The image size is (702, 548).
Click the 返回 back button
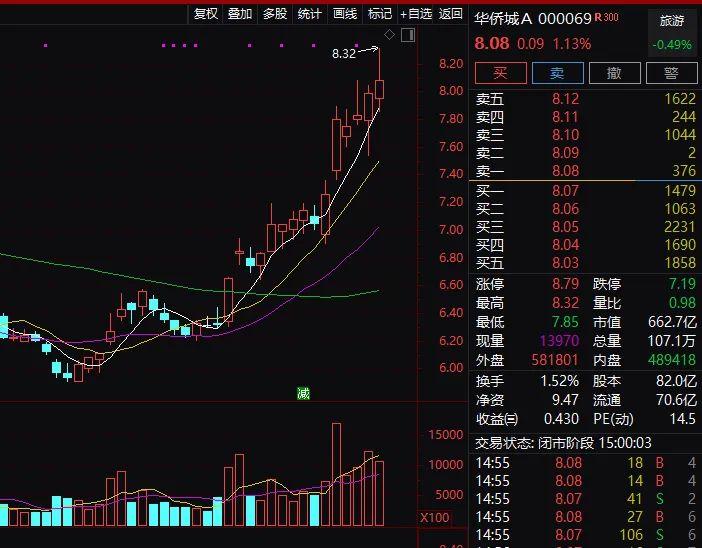coord(451,13)
